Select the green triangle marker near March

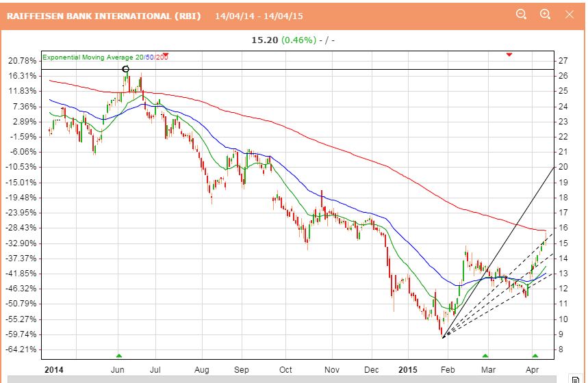(485, 356)
